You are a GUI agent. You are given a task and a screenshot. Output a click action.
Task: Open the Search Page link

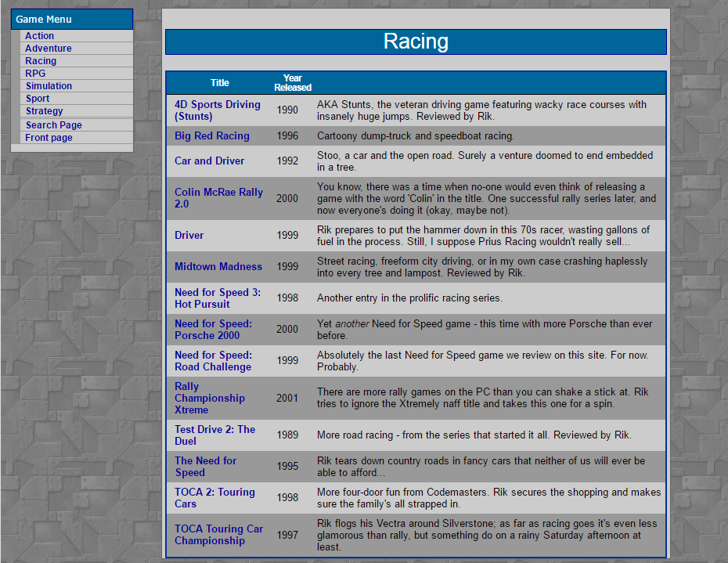click(54, 125)
